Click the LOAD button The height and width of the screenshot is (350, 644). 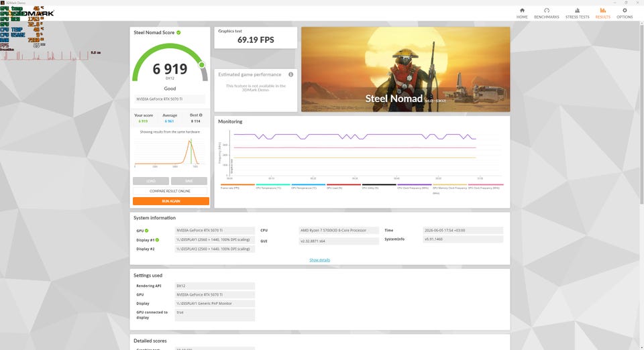tap(151, 181)
